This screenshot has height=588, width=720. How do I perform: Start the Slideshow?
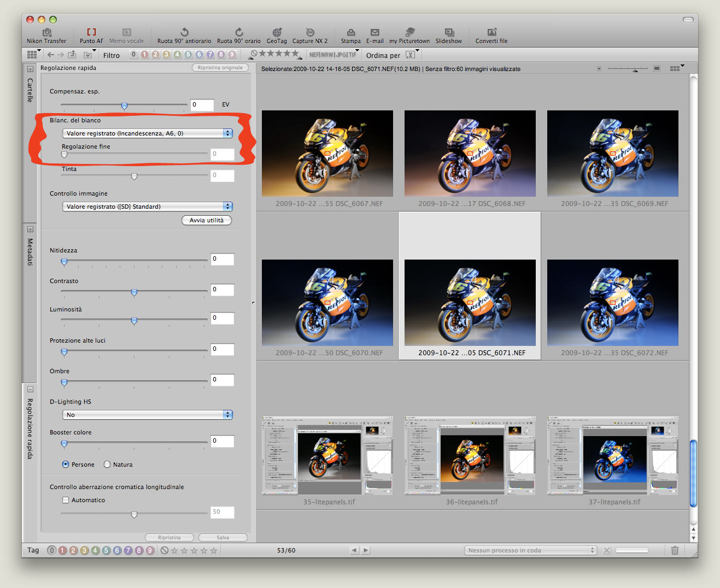point(449,36)
